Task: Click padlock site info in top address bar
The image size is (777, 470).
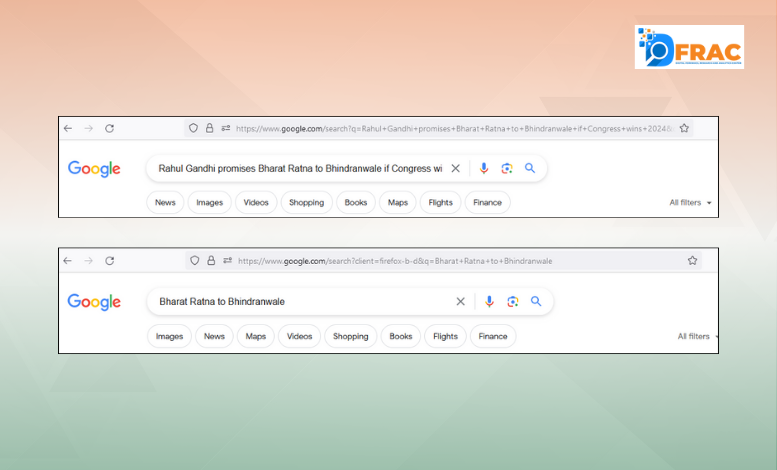Action: click(210, 128)
